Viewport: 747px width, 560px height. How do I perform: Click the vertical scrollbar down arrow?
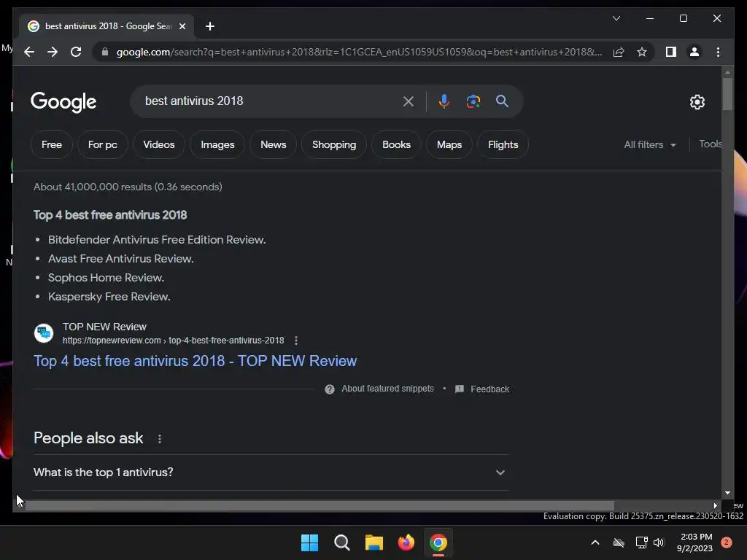pos(727,493)
